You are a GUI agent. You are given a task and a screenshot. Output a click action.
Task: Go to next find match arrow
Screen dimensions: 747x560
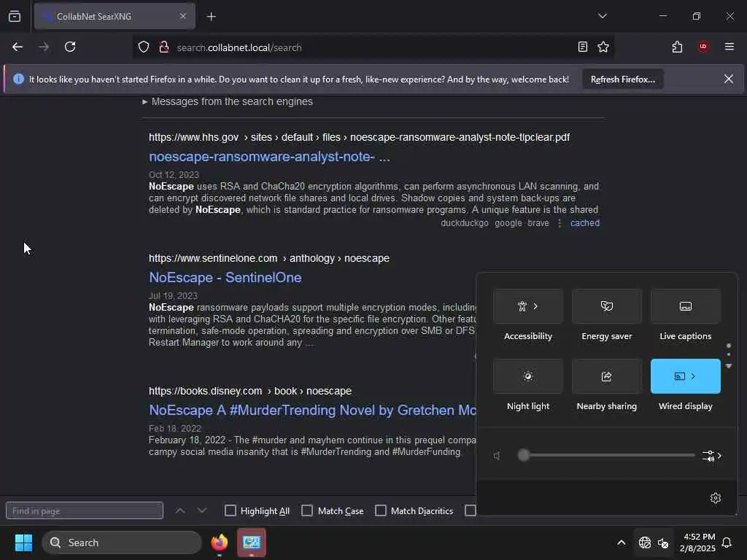point(202,510)
